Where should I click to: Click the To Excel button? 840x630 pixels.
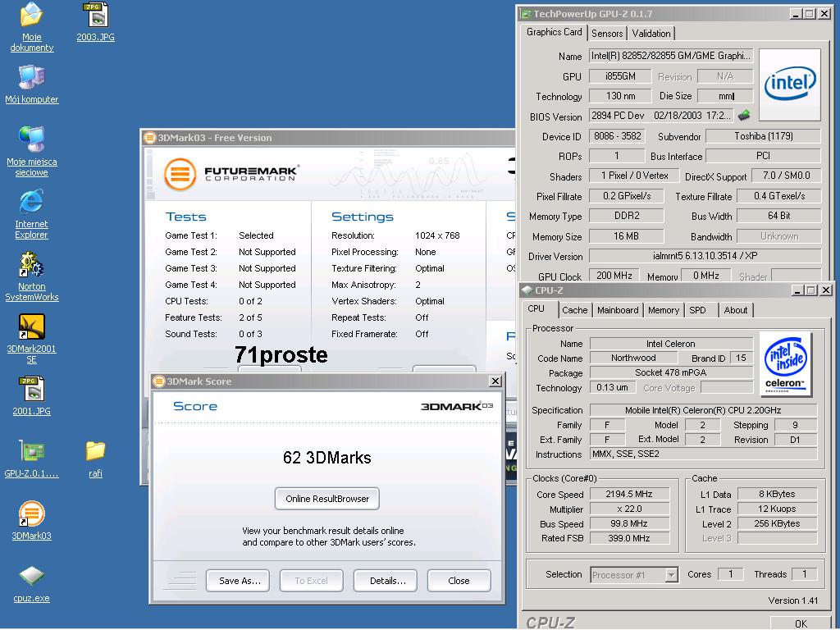coord(311,581)
